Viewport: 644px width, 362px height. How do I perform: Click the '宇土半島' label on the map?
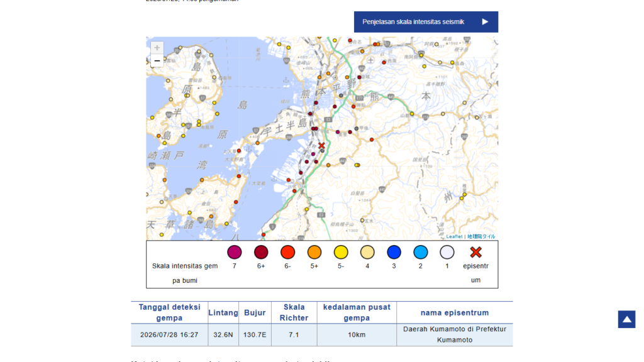tap(284, 127)
